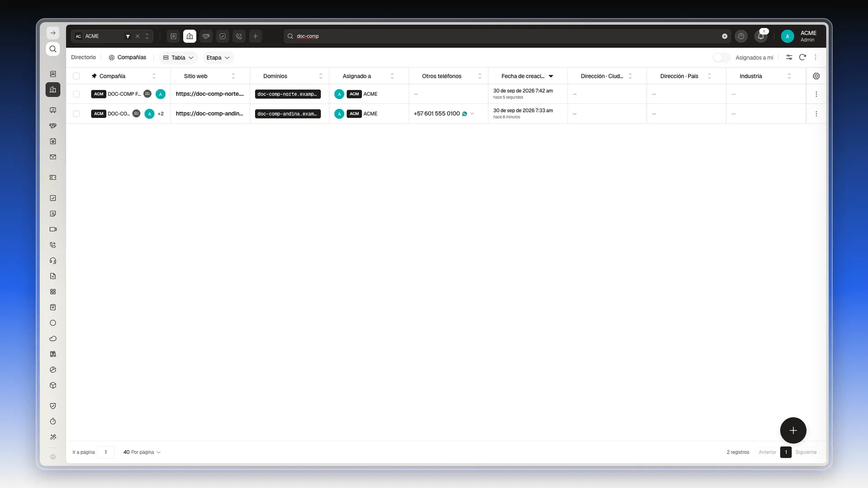Open the table column settings gear
This screenshot has height=488, width=868.
[816, 76]
